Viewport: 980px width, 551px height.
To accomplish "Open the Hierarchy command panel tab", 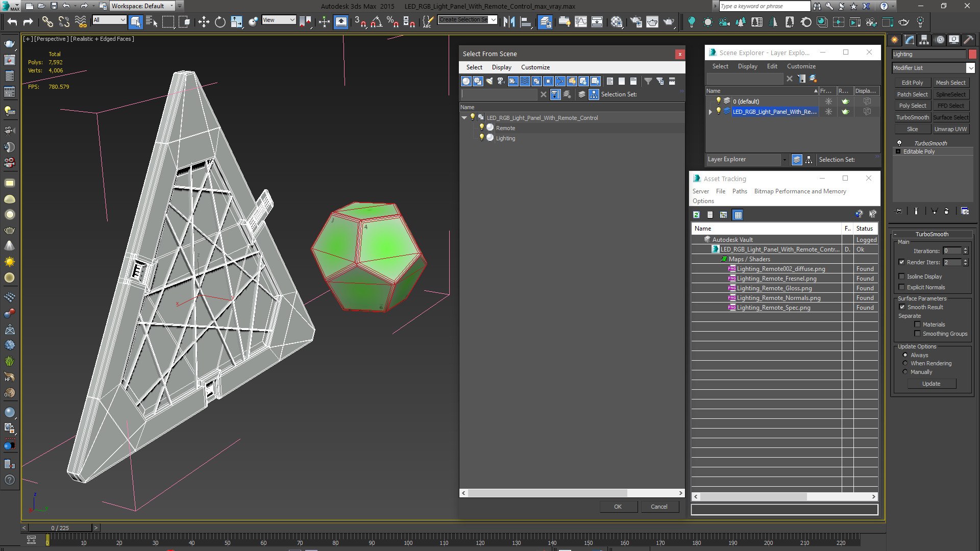I will [924, 40].
